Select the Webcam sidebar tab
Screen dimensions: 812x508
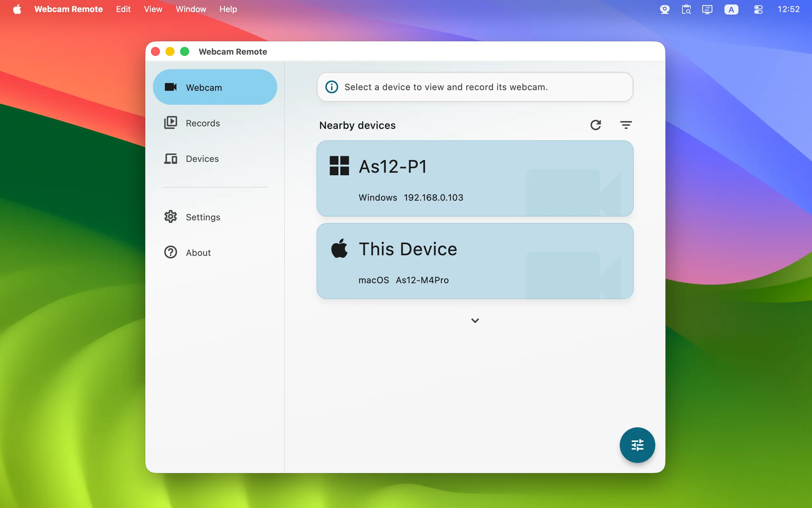point(215,87)
